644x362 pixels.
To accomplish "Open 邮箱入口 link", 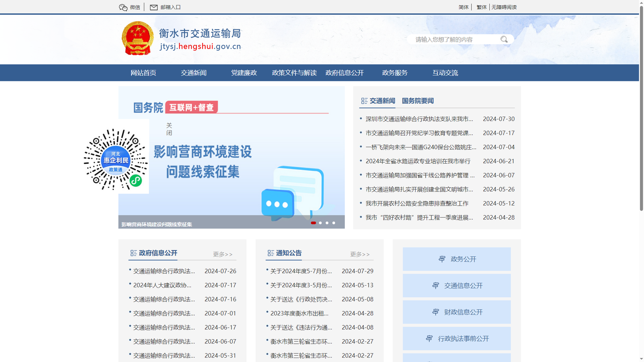I will (170, 7).
